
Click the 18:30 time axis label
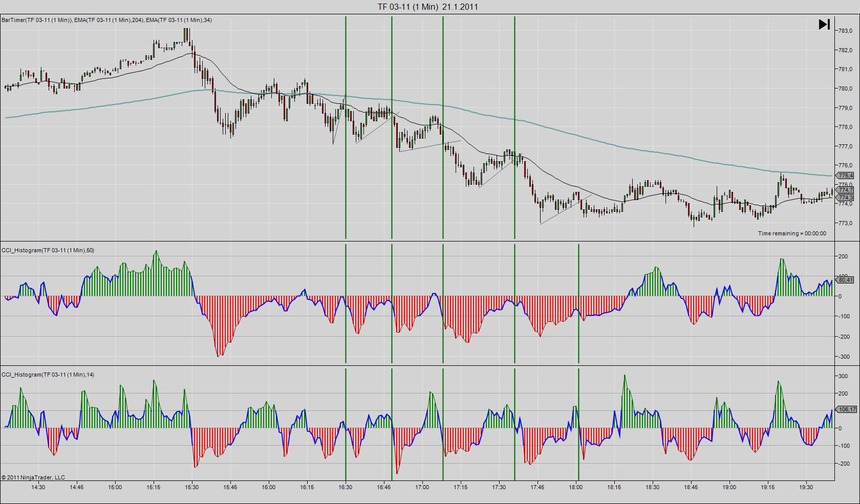653,487
